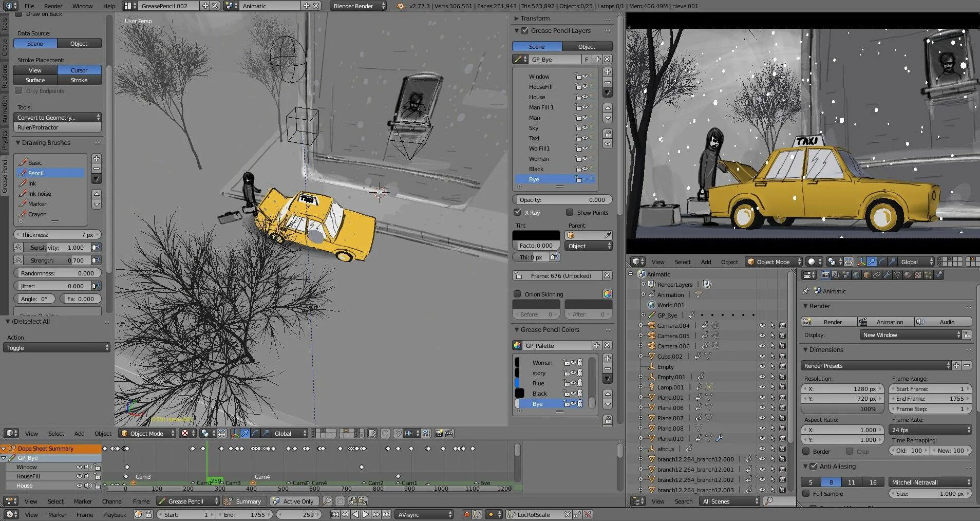Viewport: 980px width, 521px height.
Task: Open the Material properties tab
Action: pos(908,275)
